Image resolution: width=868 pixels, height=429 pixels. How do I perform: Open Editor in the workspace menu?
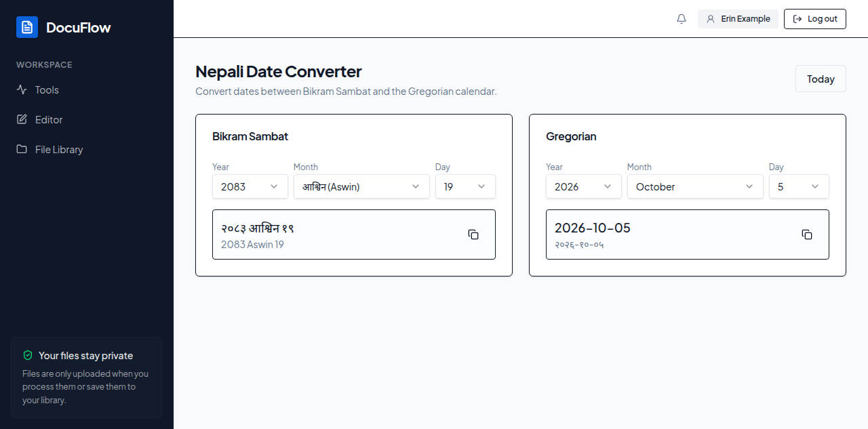pyautogui.click(x=87, y=119)
